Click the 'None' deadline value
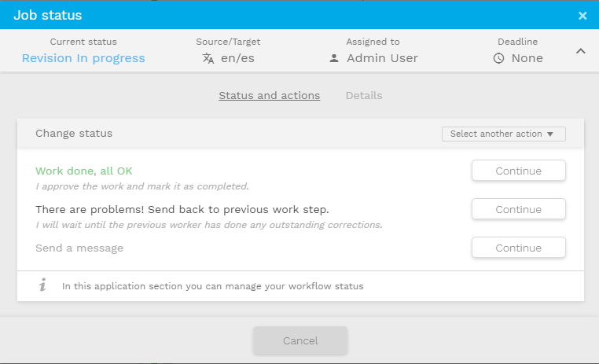This screenshot has width=599, height=364. click(527, 58)
